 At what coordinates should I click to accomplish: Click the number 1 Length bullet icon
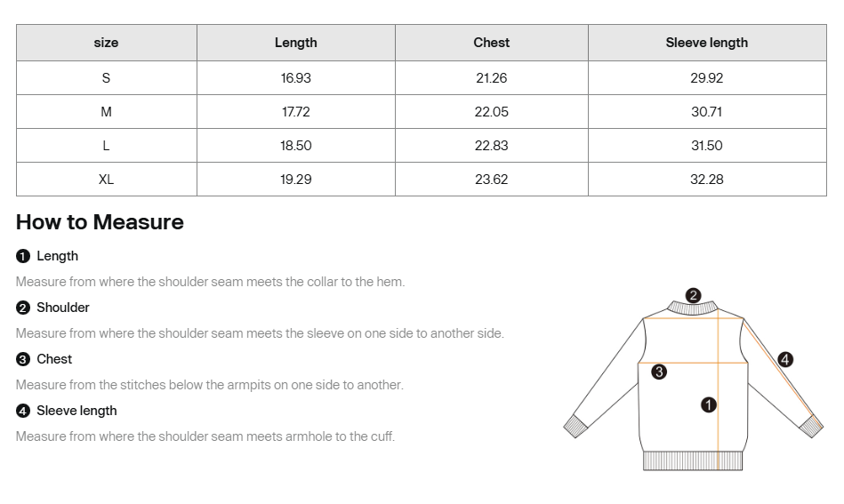23,256
